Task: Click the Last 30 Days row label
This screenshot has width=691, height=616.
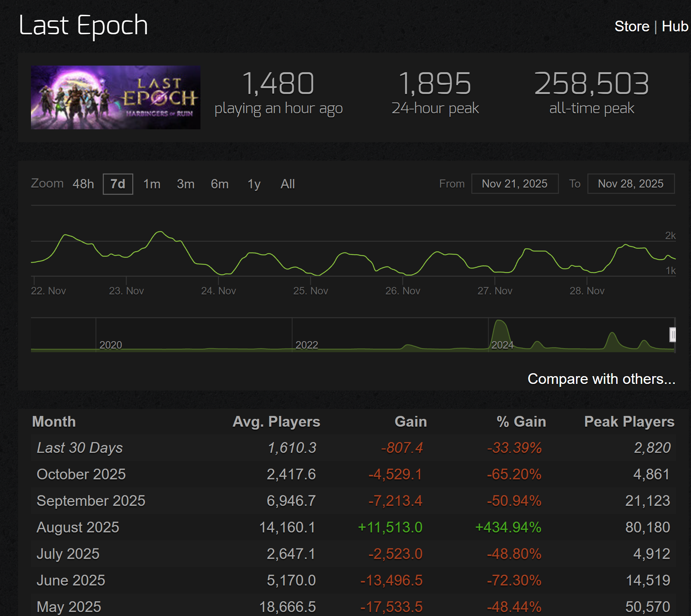Action: 80,448
